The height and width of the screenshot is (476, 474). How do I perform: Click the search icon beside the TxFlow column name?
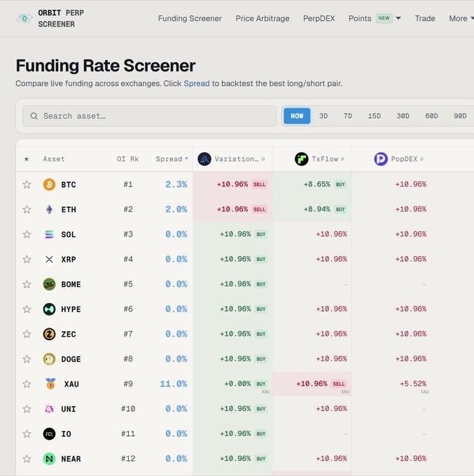pyautogui.click(x=342, y=159)
